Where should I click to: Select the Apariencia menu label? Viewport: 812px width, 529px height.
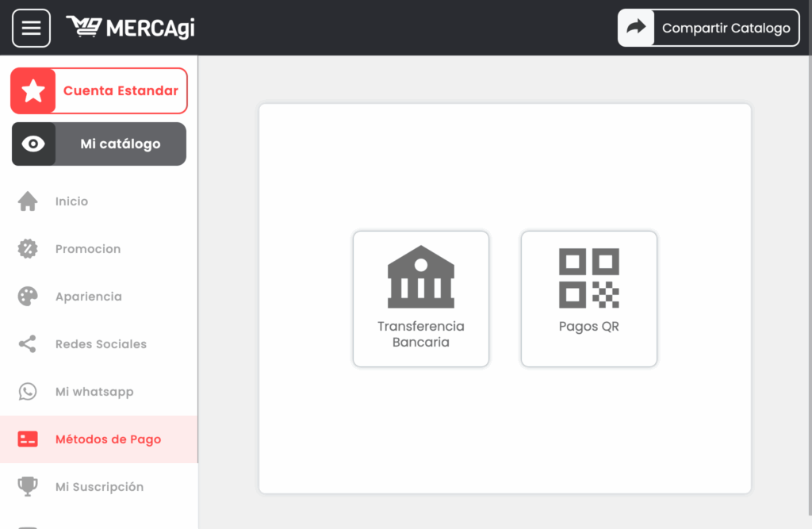[x=89, y=297]
